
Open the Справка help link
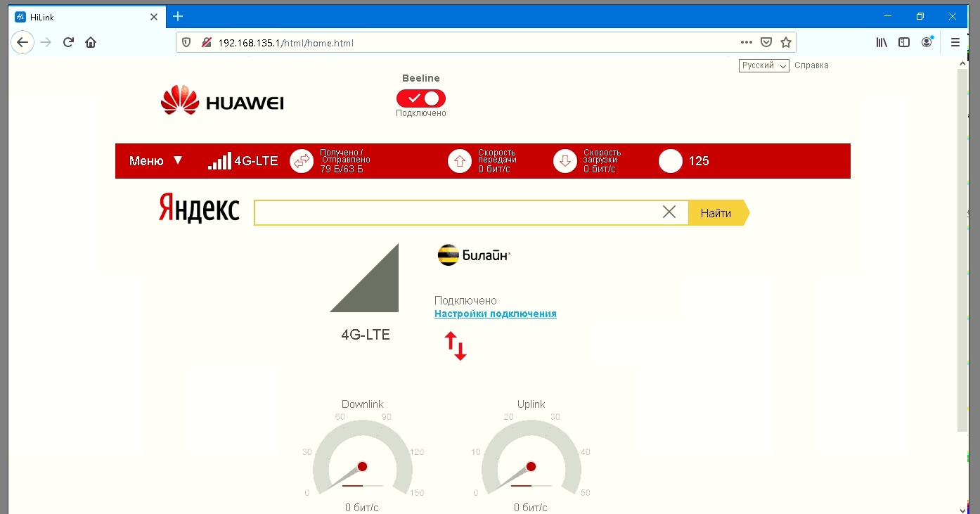click(811, 65)
